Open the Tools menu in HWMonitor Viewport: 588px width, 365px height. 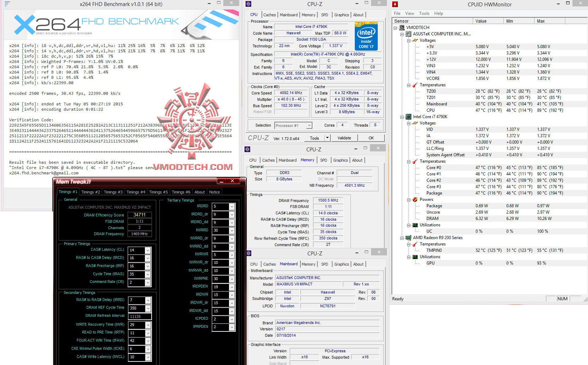click(x=424, y=13)
